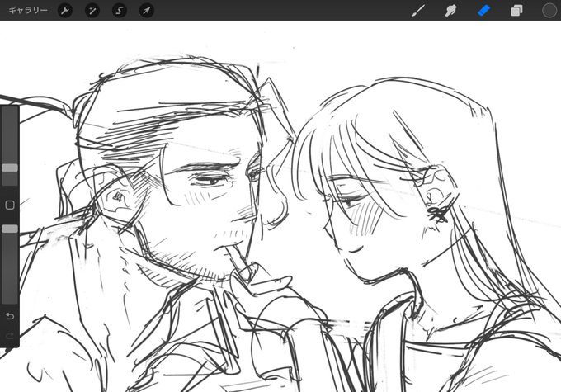Viewport: 561px width, 392px height.
Task: Open the Adjustments magic wand menu
Action: click(92, 11)
